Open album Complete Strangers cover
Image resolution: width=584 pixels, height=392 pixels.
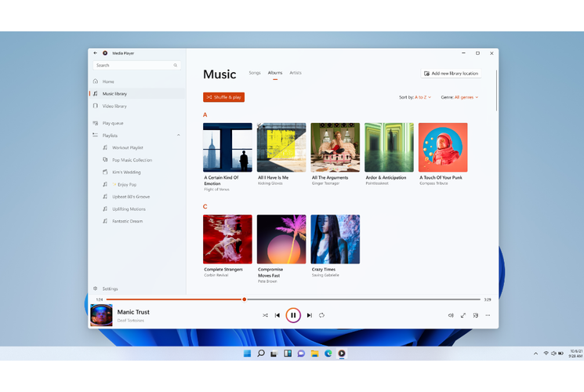point(227,239)
